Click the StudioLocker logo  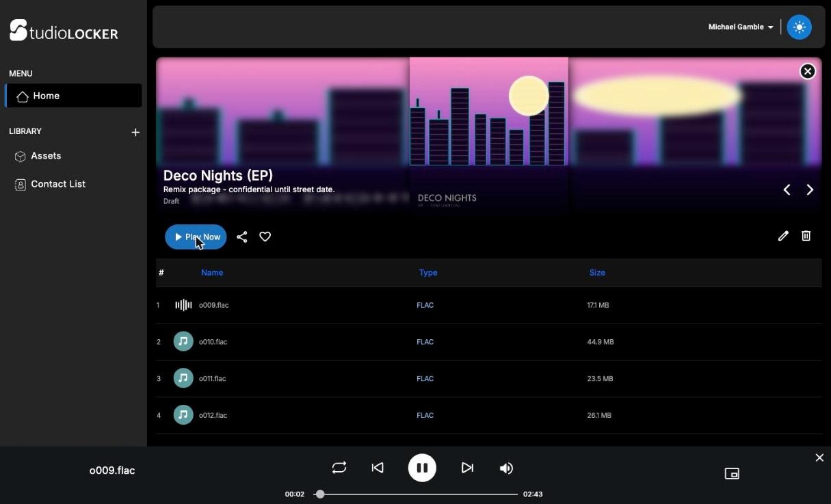tap(64, 30)
